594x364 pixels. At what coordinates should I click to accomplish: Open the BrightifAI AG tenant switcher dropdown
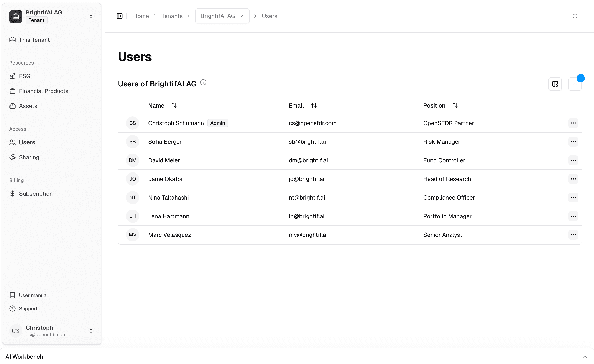pyautogui.click(x=91, y=16)
